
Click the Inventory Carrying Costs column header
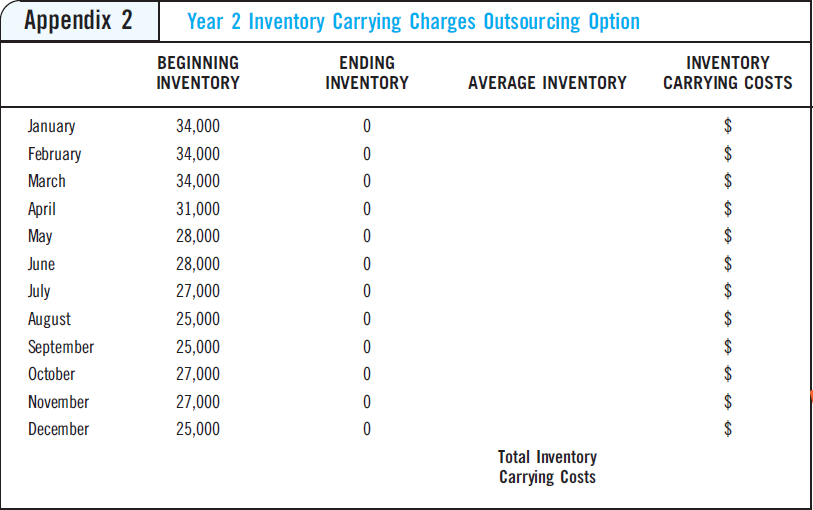pos(727,73)
